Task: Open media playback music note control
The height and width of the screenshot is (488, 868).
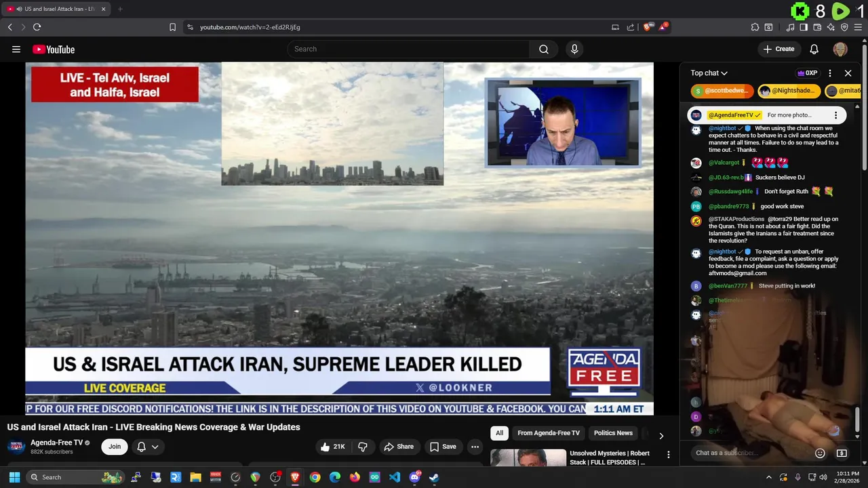Action: [x=790, y=27]
